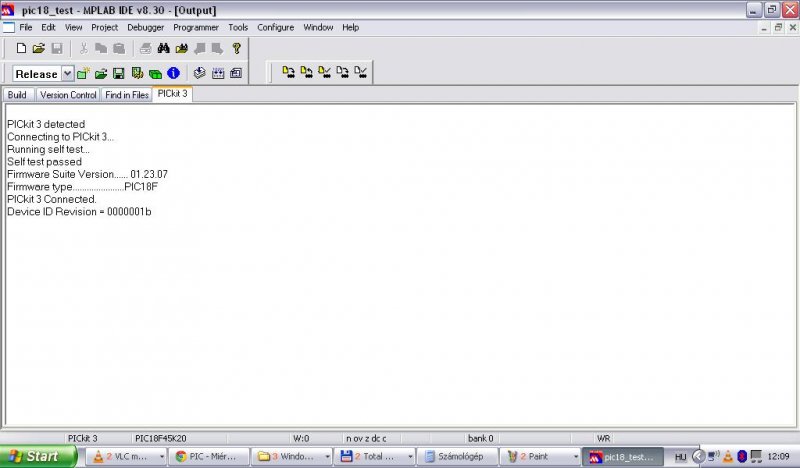Click the Cut scissors icon
Viewport: 800px width, 468px height.
click(x=84, y=48)
